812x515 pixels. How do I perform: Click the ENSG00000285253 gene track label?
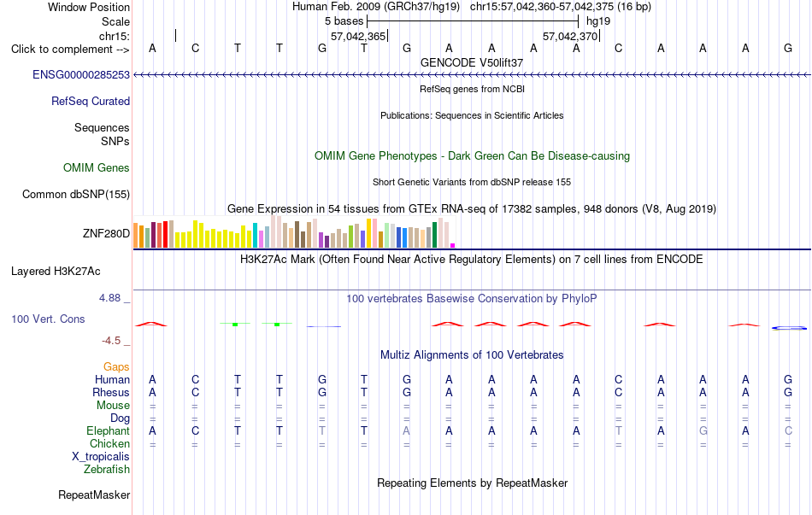(x=81, y=74)
